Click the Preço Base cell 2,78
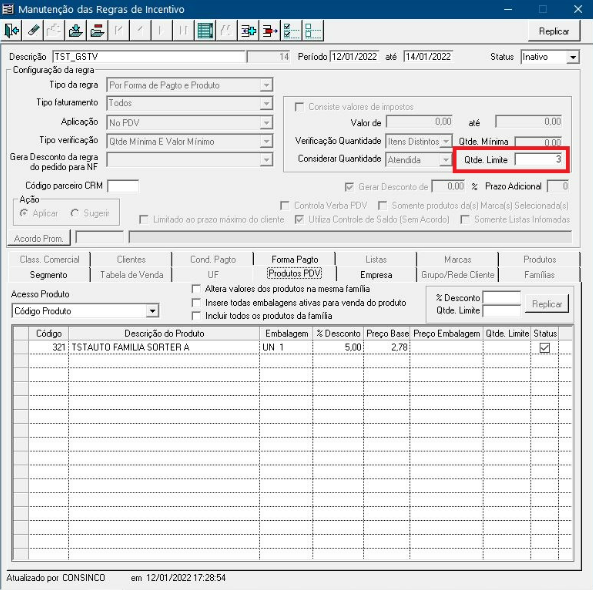This screenshot has height=590, width=593. pos(387,347)
